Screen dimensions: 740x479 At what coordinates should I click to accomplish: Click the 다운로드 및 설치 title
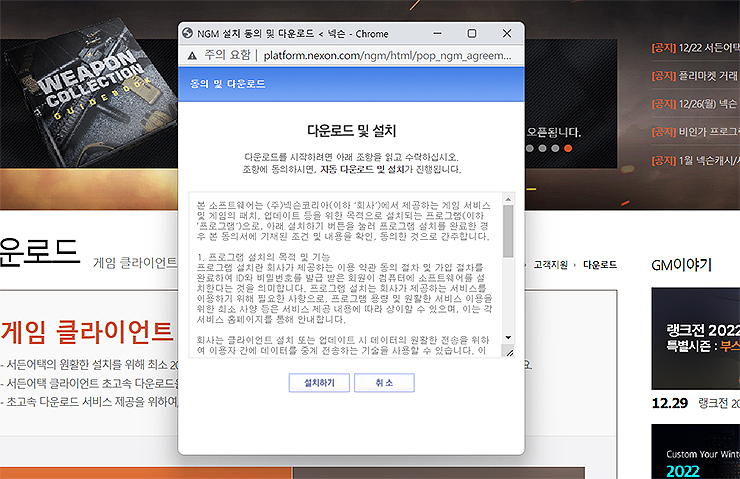point(352,131)
